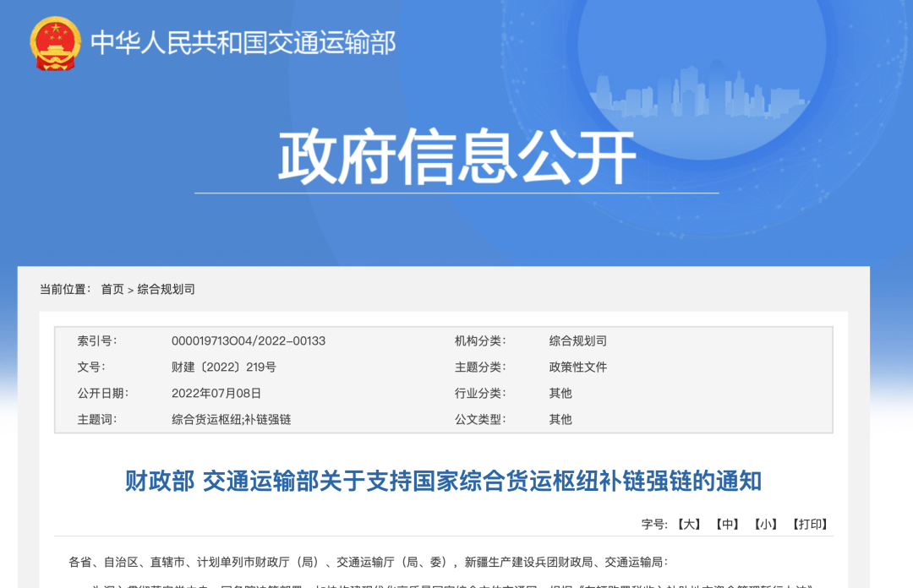
Task: Choose the 【小】 font size option
Action: [x=766, y=524]
